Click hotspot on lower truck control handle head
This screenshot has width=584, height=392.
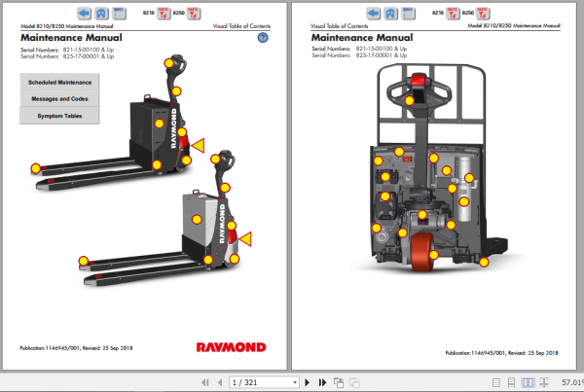point(215,160)
